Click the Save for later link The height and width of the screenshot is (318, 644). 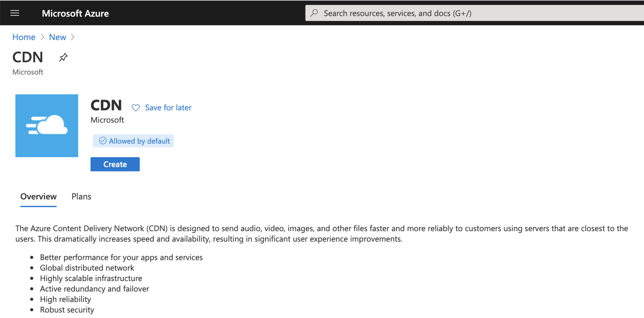(x=168, y=107)
